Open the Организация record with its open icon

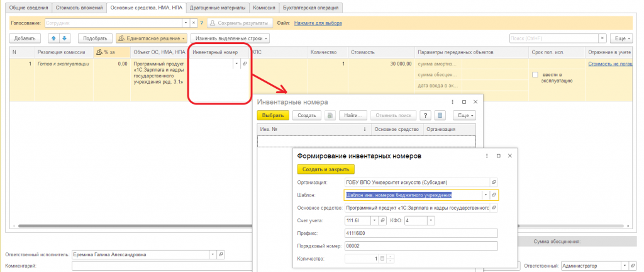[x=494, y=182]
